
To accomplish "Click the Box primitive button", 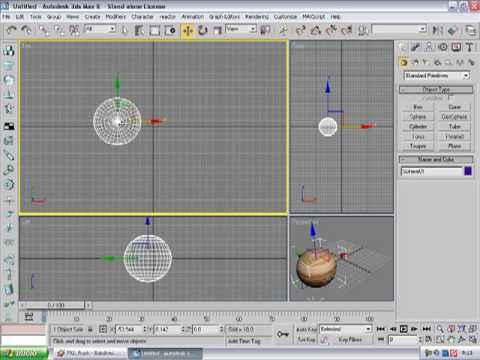I will click(x=418, y=107).
